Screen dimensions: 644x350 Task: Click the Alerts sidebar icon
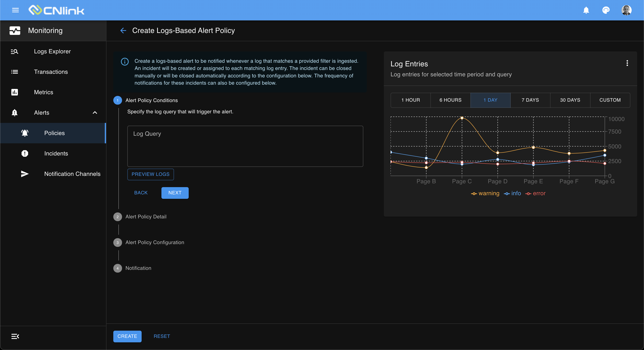(x=15, y=112)
